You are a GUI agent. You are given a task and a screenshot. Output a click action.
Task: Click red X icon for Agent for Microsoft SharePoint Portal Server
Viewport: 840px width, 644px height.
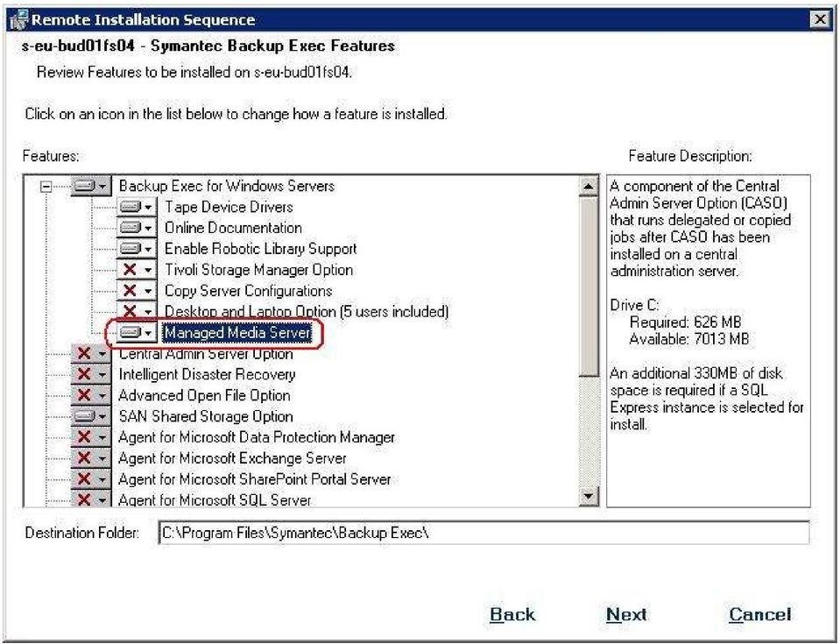pos(84,479)
